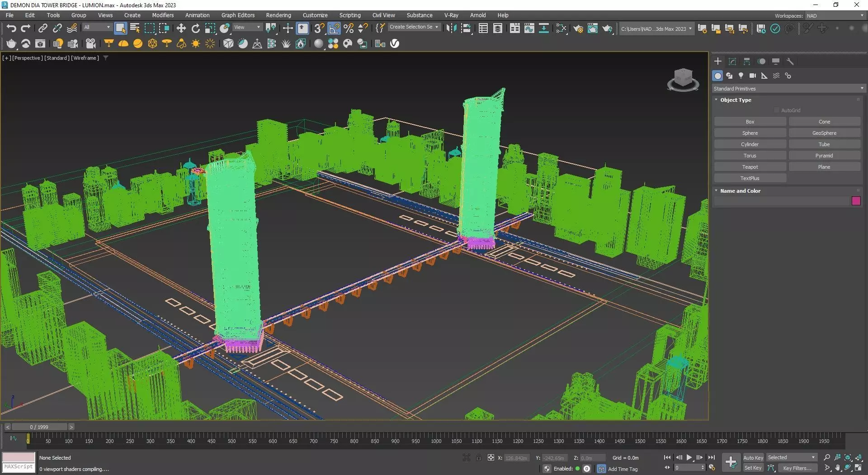Viewport: 868px width, 475px height.
Task: Open the Curve Editor
Action: click(x=529, y=28)
